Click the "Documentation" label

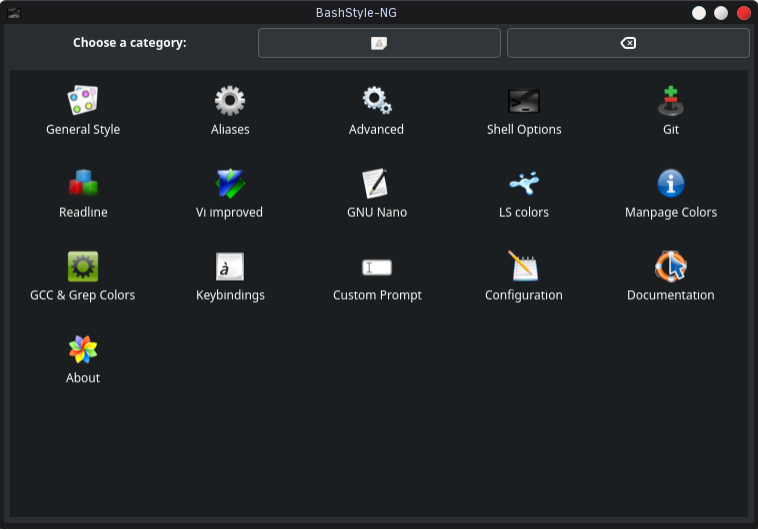671,295
